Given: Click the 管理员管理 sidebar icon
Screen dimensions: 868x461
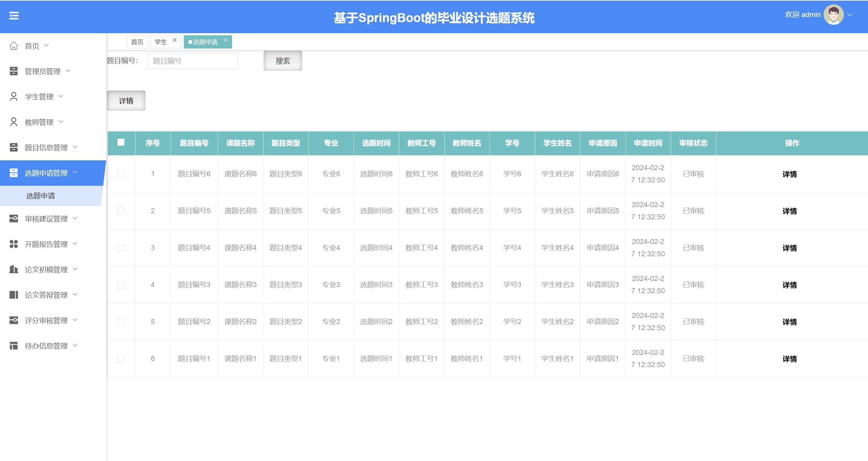Looking at the screenshot, I should pyautogui.click(x=14, y=71).
